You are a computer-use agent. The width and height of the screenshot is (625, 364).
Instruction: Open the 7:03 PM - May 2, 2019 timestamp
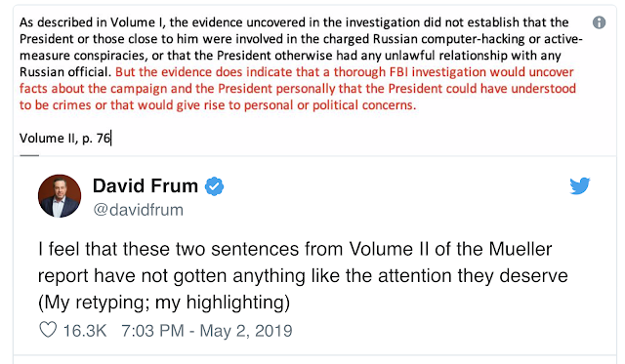[x=206, y=331]
